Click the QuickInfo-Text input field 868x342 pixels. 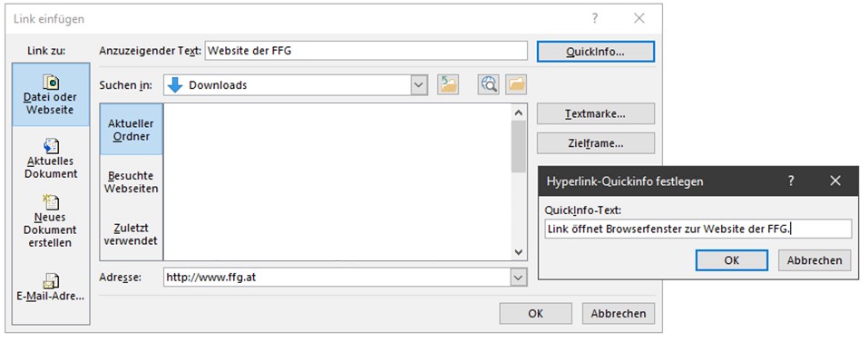click(698, 229)
